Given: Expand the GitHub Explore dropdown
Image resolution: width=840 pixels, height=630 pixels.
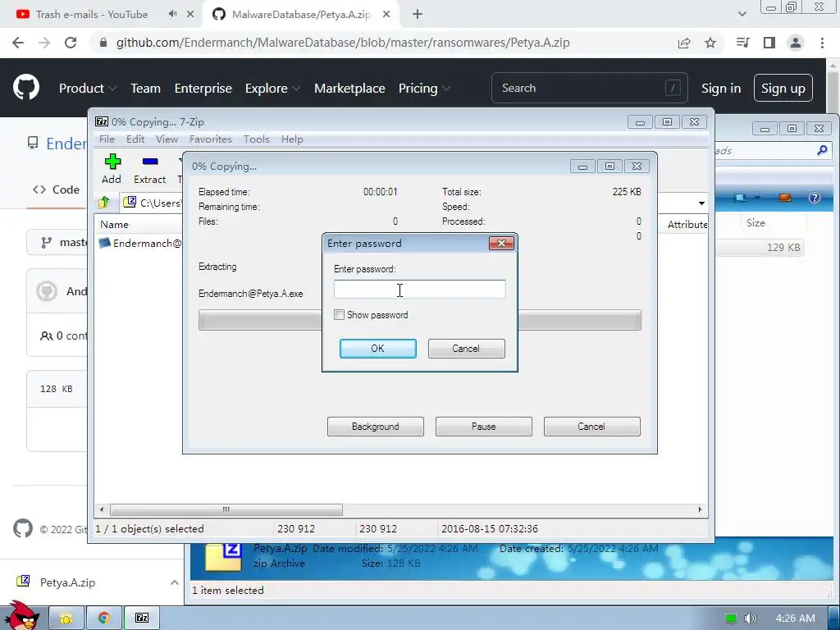Looking at the screenshot, I should coord(272,89).
